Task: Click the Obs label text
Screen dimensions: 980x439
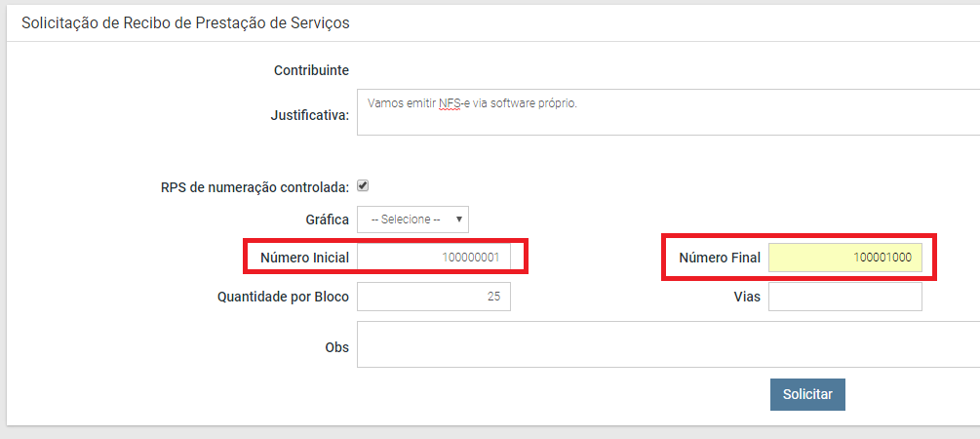Action: [x=336, y=347]
